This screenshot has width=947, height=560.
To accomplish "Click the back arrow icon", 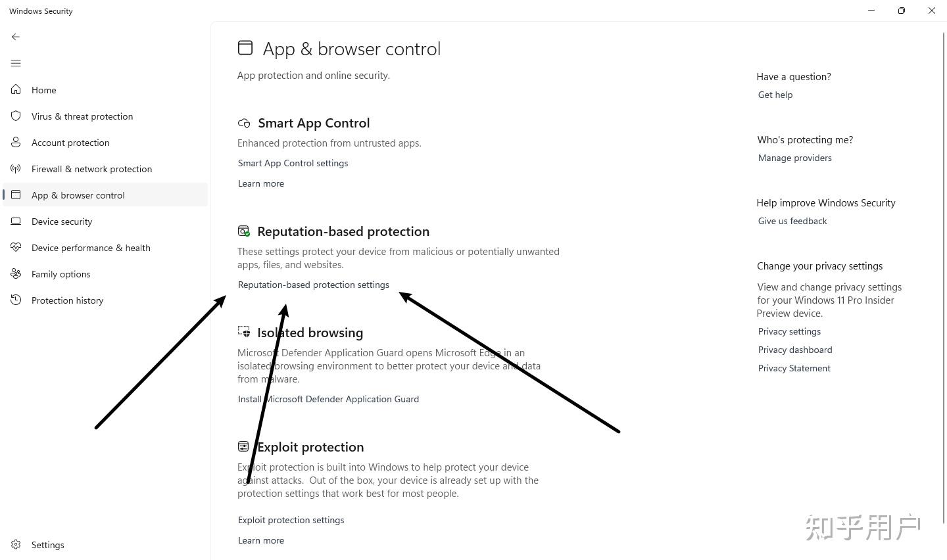I will [16, 37].
